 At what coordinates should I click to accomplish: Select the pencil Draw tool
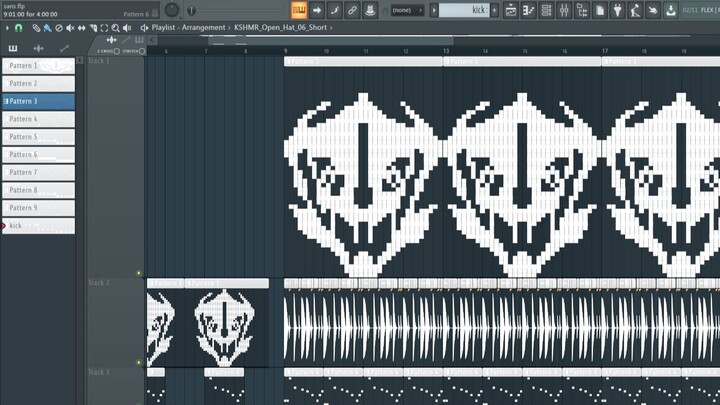36,28
